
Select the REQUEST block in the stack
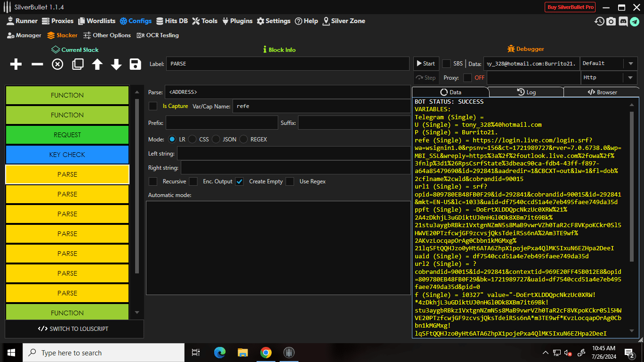(67, 135)
